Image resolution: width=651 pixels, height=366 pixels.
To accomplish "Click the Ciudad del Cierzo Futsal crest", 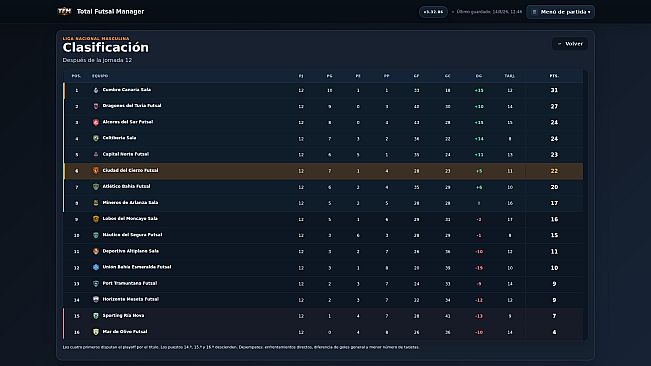I will point(96,171).
